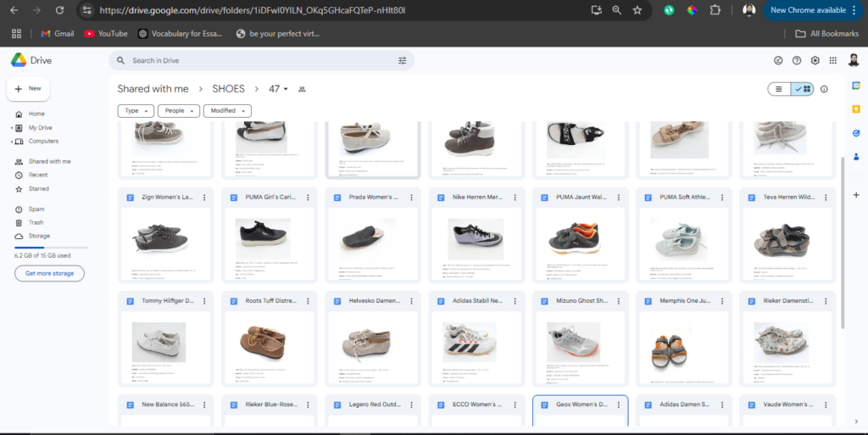Open Chrome extensions puzzle icon

click(x=715, y=10)
